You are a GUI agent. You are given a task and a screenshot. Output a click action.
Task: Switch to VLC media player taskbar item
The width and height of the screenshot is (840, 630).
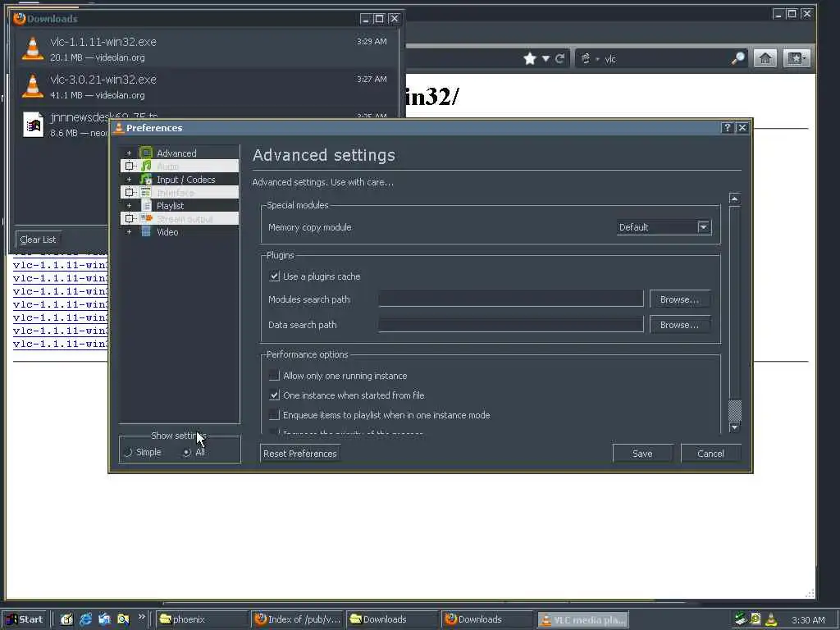pyautogui.click(x=583, y=619)
